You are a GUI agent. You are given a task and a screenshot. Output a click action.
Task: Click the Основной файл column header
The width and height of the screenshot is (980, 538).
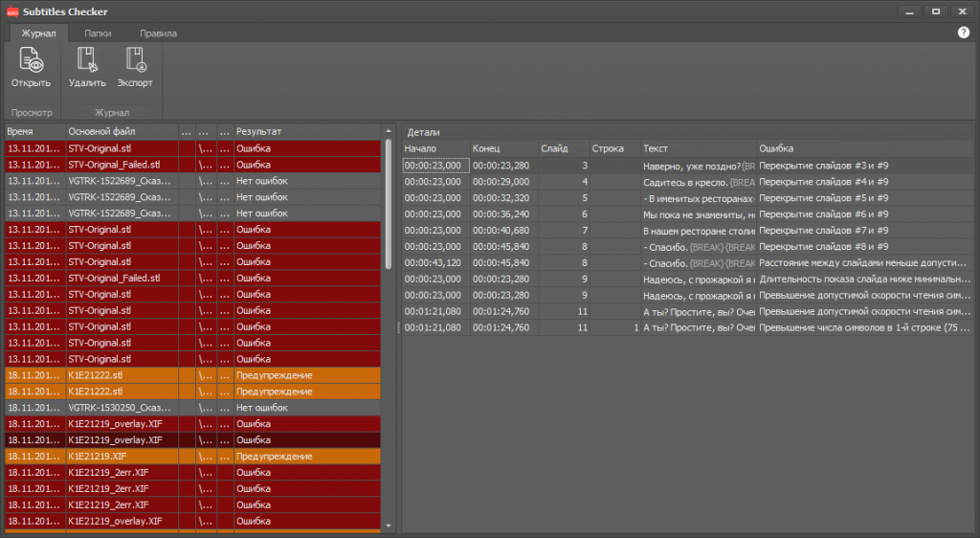120,131
